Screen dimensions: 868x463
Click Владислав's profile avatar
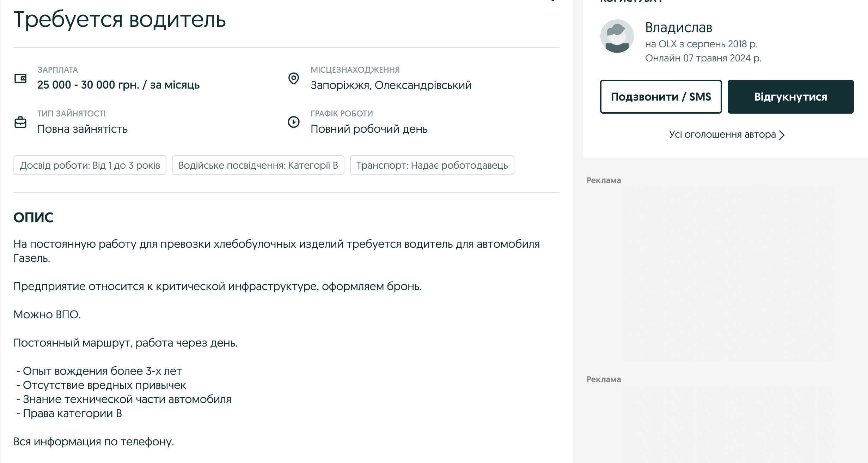coord(617,36)
